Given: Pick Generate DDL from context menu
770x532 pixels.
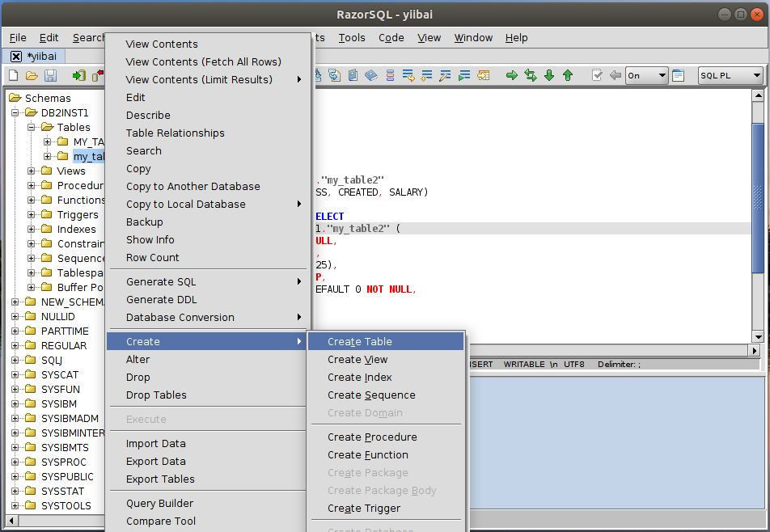Looking at the screenshot, I should point(161,299).
